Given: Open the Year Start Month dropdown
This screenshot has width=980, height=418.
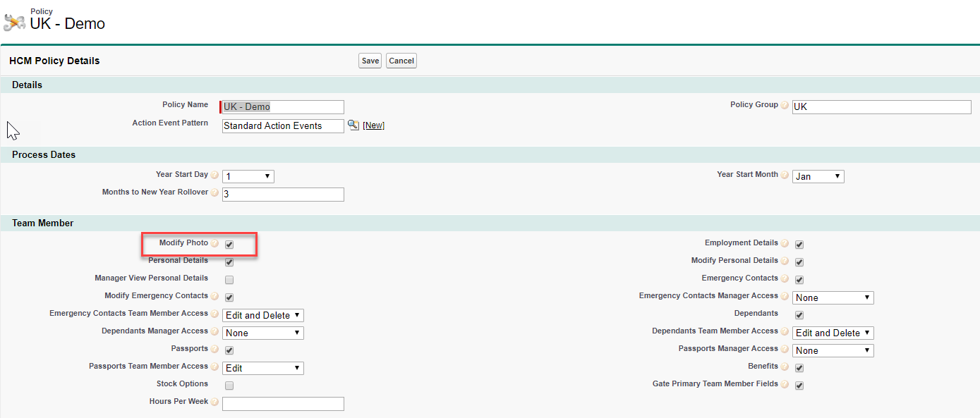Looking at the screenshot, I should pyautogui.click(x=818, y=176).
